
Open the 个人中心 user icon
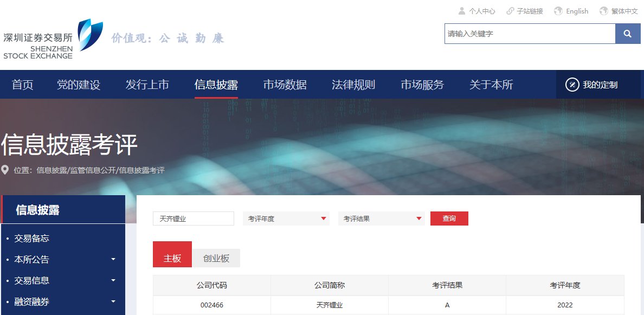click(462, 11)
